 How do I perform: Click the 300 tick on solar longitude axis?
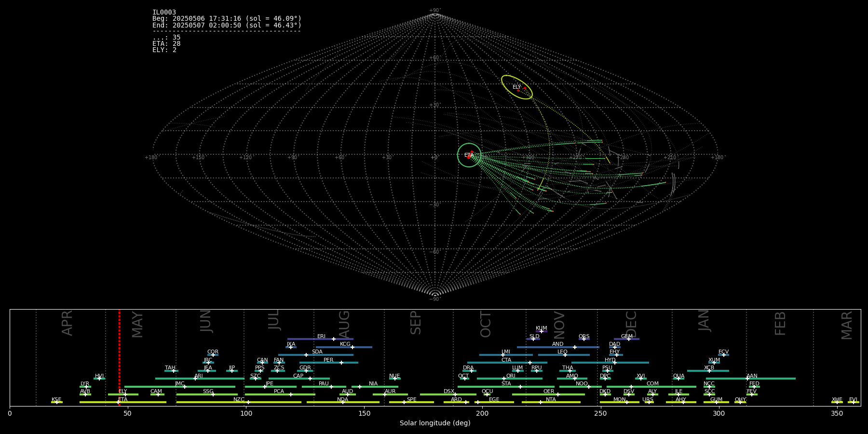[x=719, y=413]
